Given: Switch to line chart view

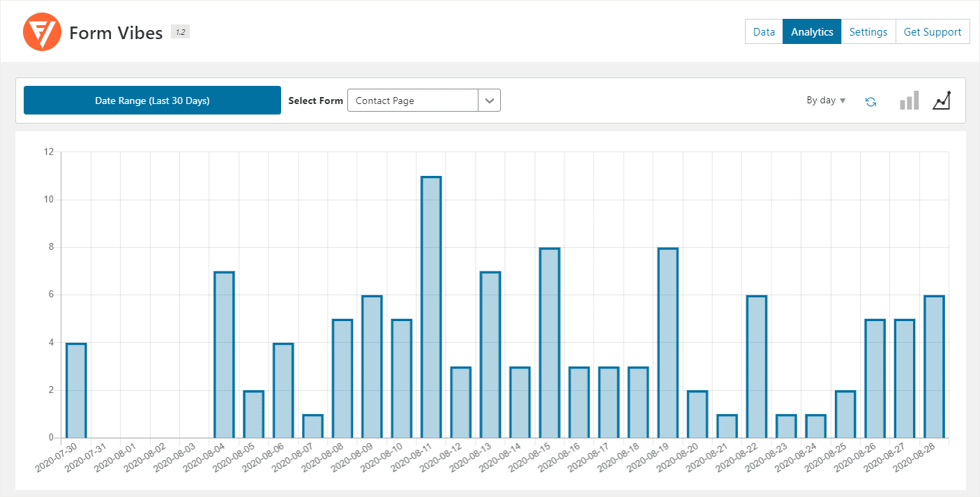Looking at the screenshot, I should coord(942,101).
